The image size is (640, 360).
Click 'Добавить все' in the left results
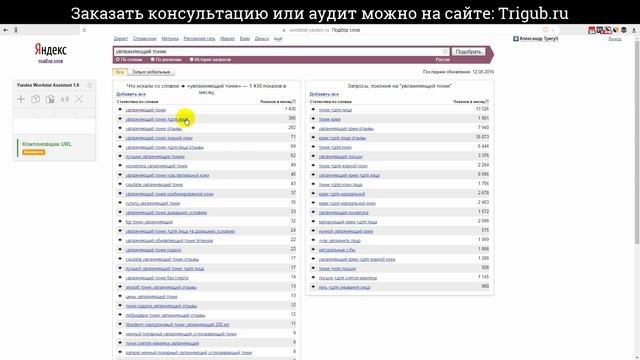pyautogui.click(x=131, y=94)
